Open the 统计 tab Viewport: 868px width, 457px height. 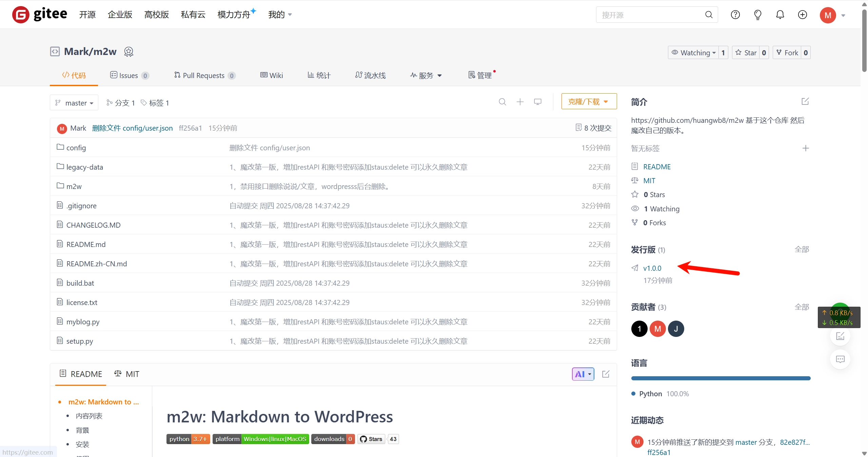click(319, 75)
